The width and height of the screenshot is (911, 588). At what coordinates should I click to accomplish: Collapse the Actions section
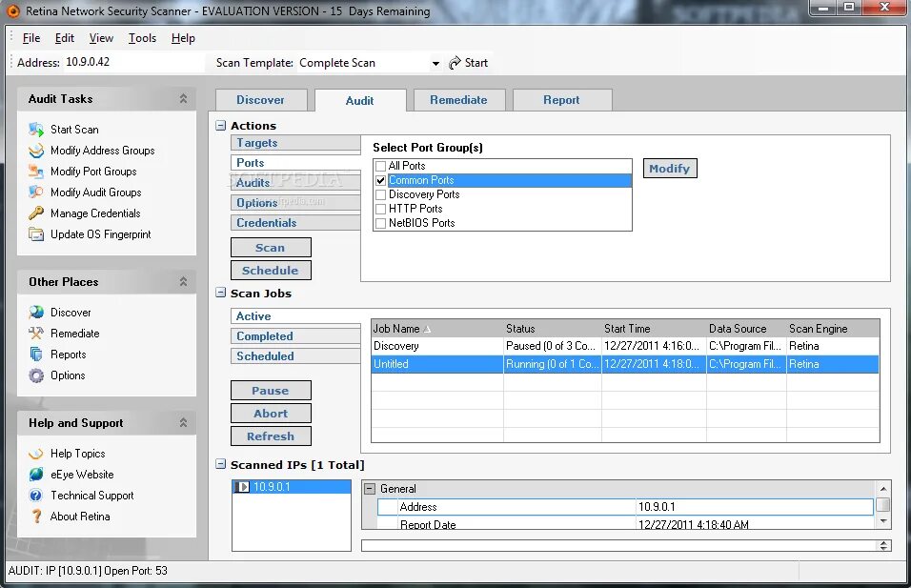point(221,126)
